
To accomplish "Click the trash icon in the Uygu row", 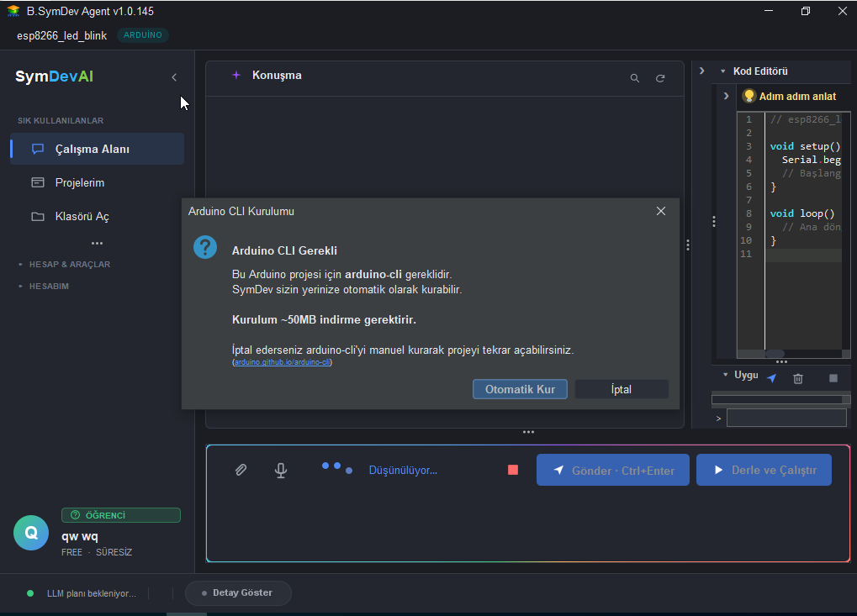I will click(x=798, y=378).
